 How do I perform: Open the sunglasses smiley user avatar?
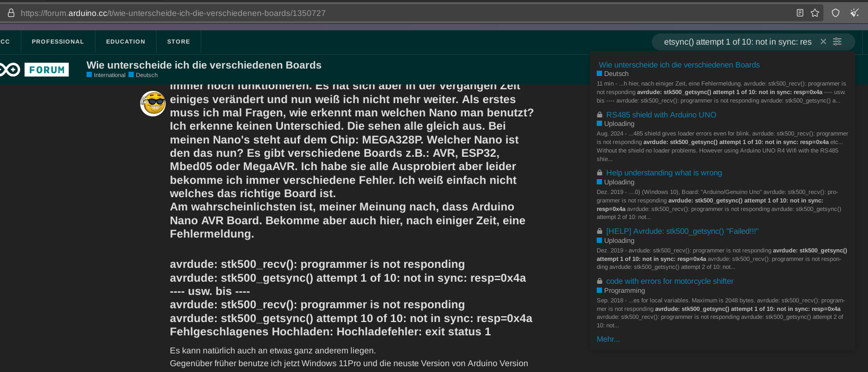click(153, 103)
